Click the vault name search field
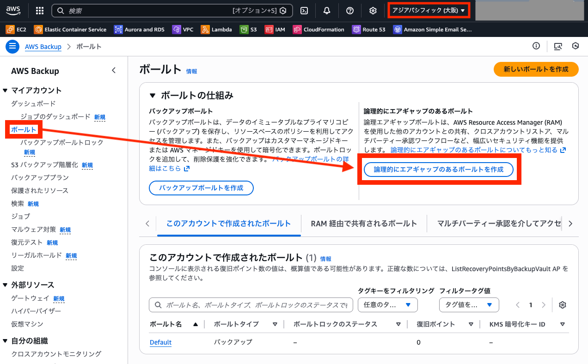Image resolution: width=588 pixels, height=364 pixels. [251, 305]
